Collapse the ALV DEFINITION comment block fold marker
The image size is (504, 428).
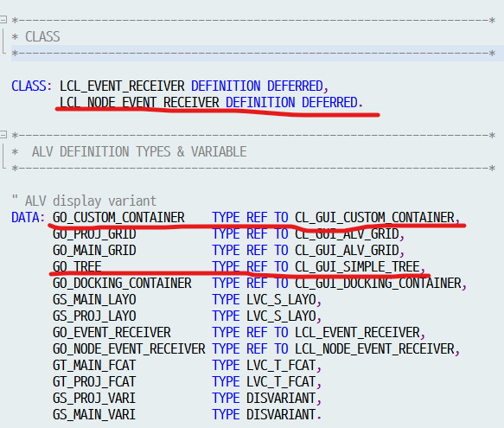(x=3, y=134)
